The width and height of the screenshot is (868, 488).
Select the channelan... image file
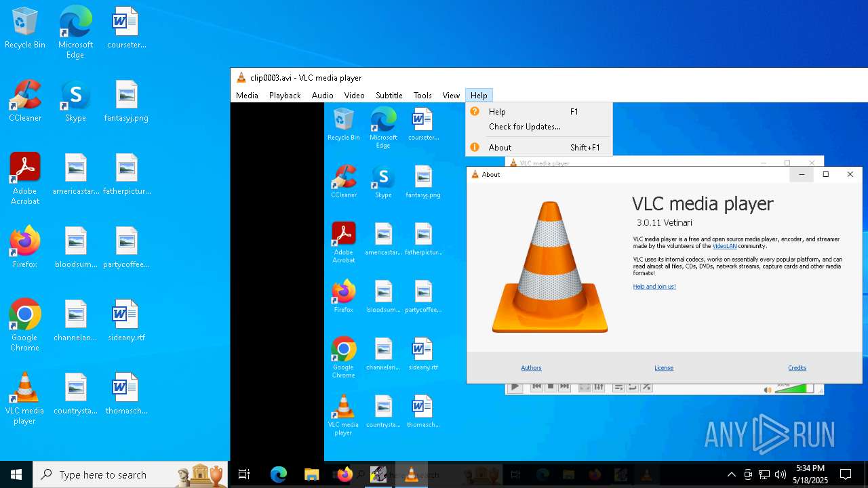point(75,321)
